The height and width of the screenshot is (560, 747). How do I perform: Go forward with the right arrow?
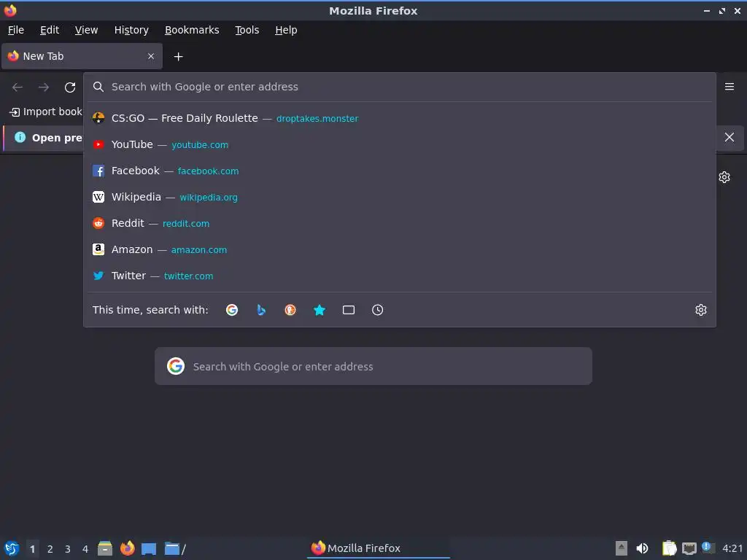click(44, 87)
